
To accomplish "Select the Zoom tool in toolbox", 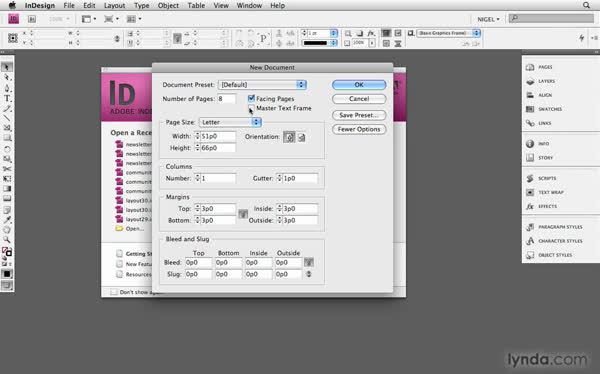I will (x=7, y=240).
